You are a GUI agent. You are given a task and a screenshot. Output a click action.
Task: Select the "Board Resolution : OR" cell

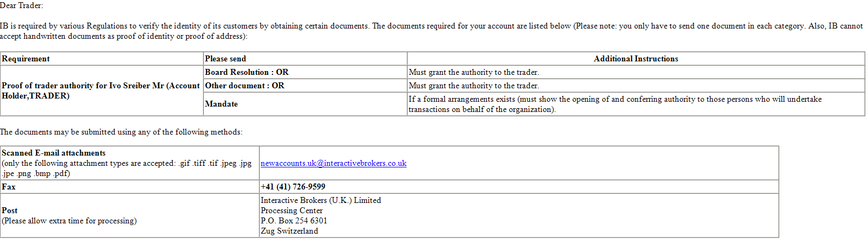[247, 72]
